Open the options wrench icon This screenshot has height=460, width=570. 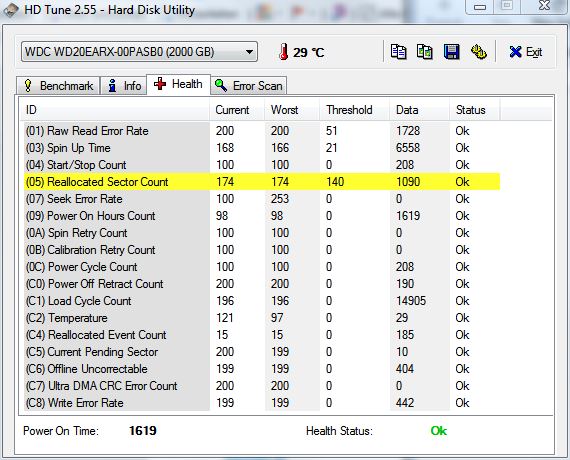479,52
